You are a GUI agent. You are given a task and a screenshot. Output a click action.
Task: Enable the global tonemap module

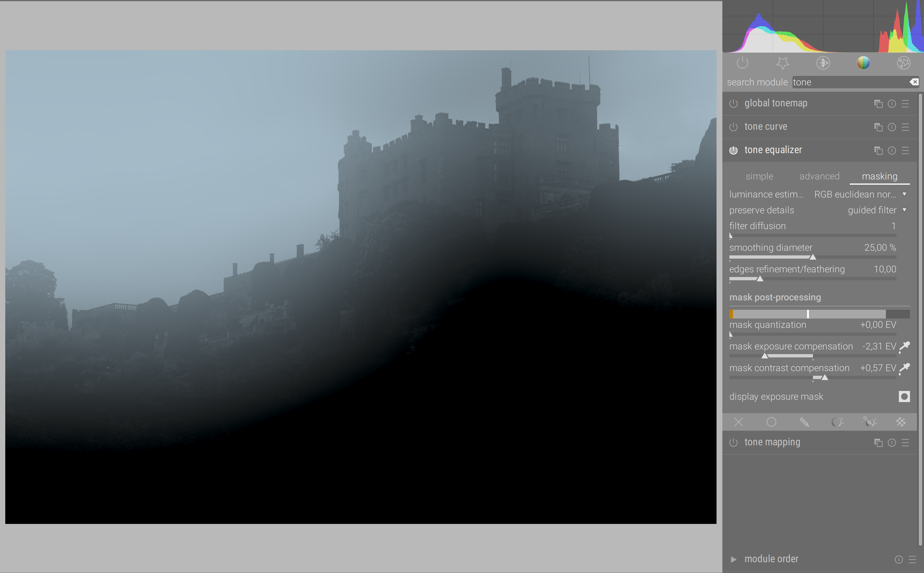pyautogui.click(x=733, y=103)
